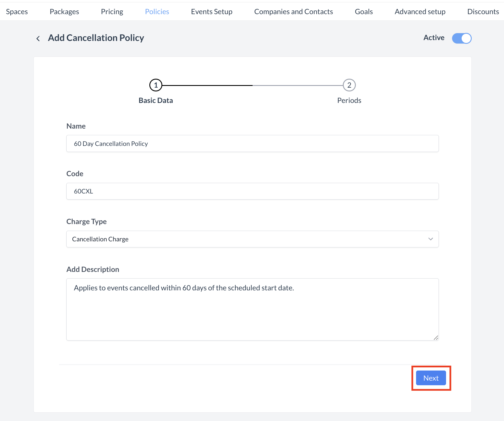Click the Code field containing 60CXL

pos(252,191)
